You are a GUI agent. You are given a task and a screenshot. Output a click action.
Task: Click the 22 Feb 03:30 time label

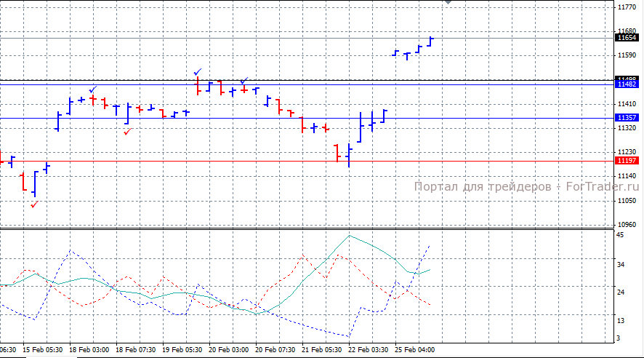(x=368, y=350)
